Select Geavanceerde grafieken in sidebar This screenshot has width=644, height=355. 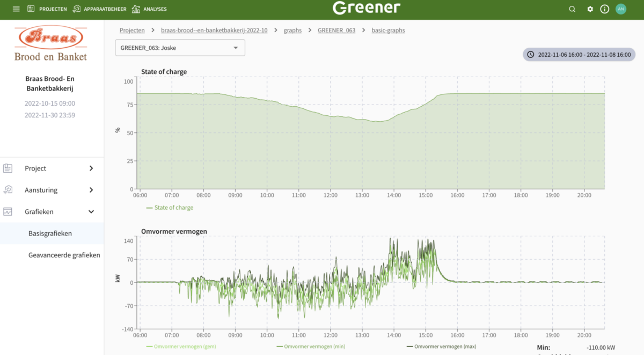tap(64, 255)
